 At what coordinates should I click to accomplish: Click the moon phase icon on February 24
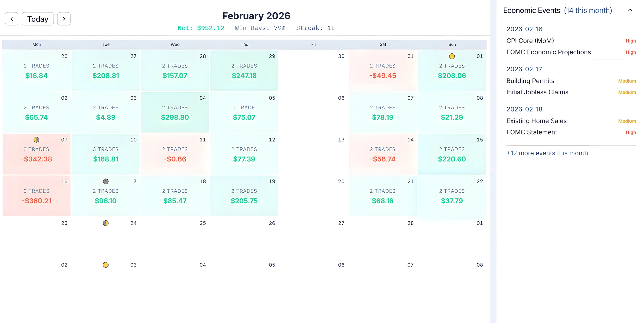[x=105, y=223]
